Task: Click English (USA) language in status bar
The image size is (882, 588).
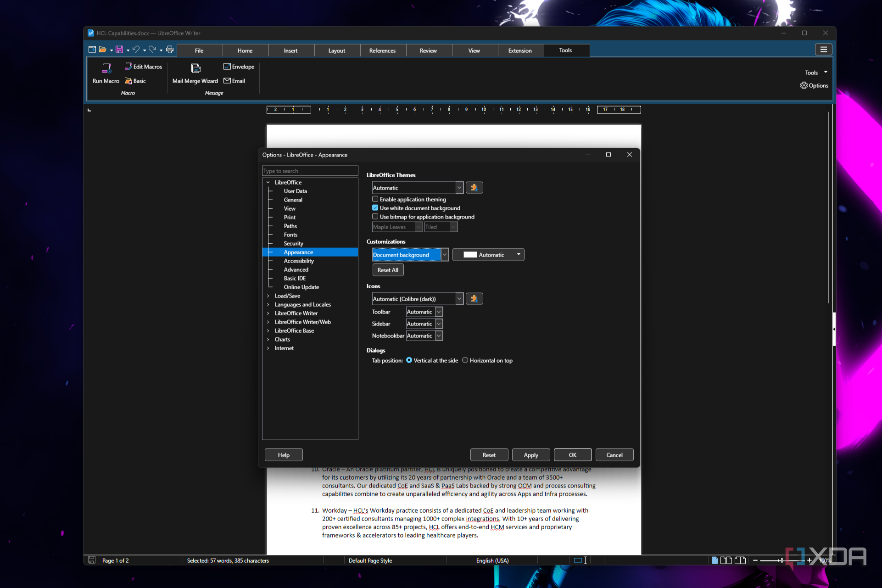Action: (492, 560)
